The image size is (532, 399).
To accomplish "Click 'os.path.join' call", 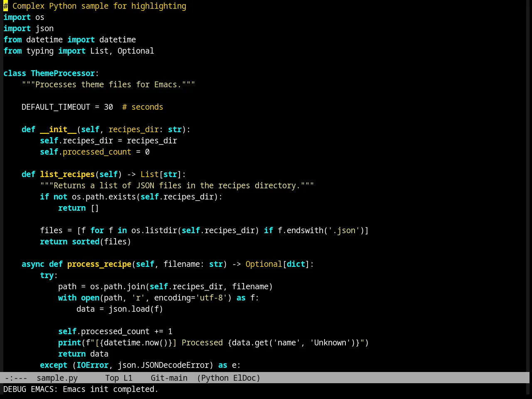I will pos(118,286).
